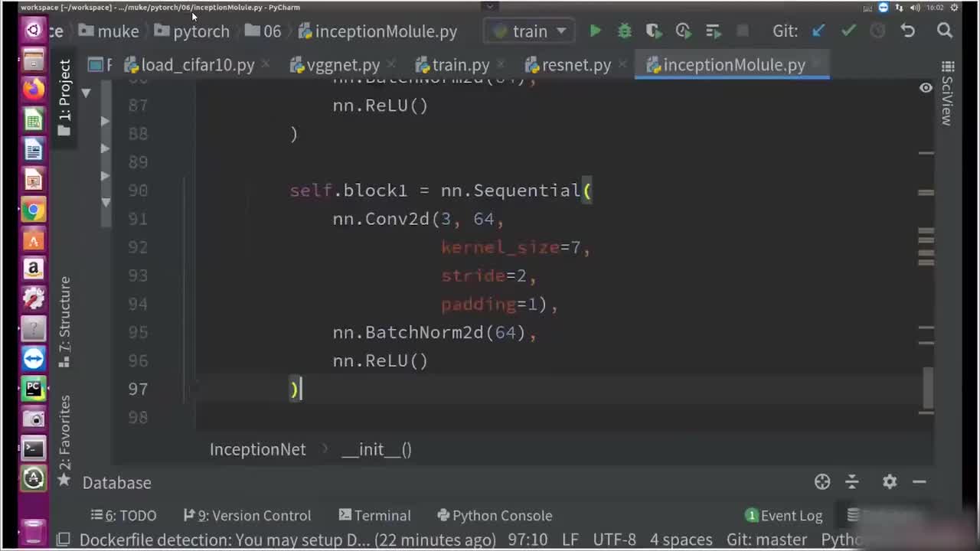This screenshot has height=551, width=980.
Task: Click the 06 folder in navigation bar
Action: tap(263, 31)
